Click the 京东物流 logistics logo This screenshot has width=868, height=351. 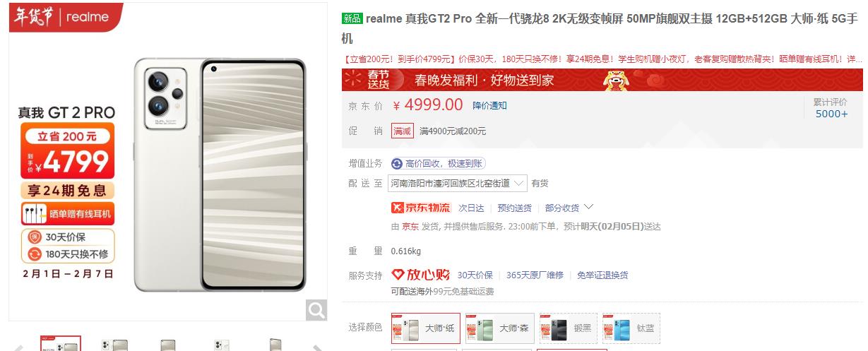pos(420,208)
